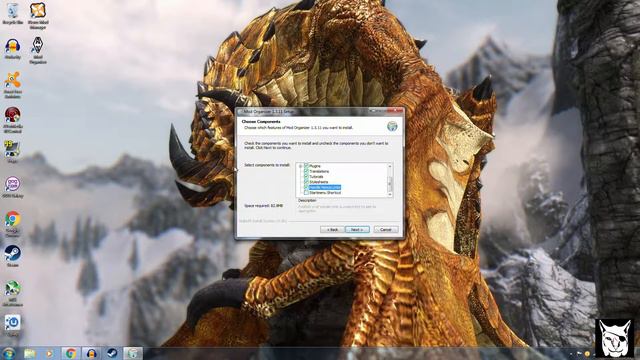This screenshot has height=360, width=640.
Task: Open the Avast antivirus desktop shortcut
Action: [x=13, y=85]
